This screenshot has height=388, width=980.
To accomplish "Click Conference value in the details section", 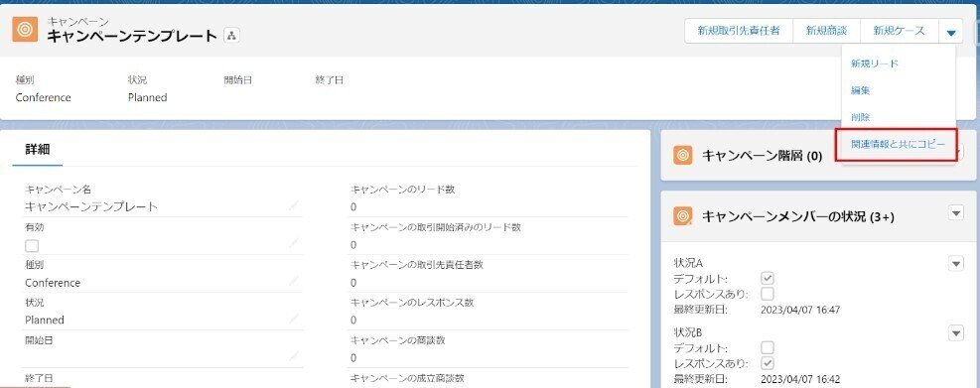I will tap(53, 283).
